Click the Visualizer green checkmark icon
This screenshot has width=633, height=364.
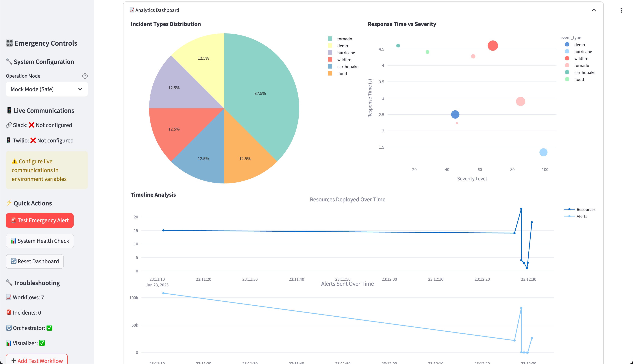coord(42,343)
